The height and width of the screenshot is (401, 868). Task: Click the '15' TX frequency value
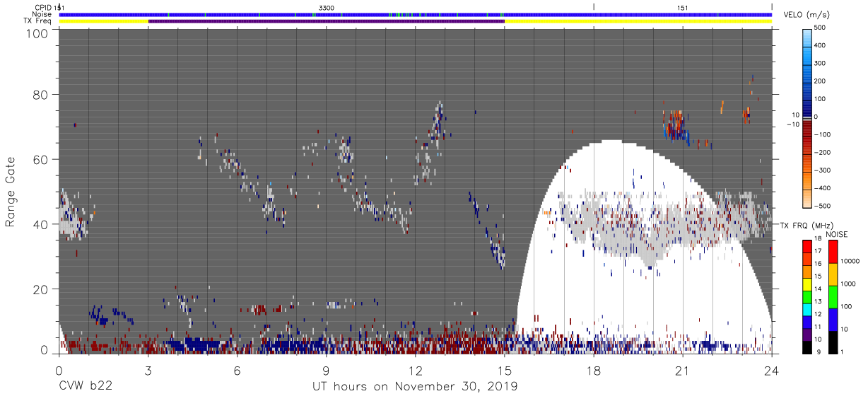pyautogui.click(x=819, y=277)
